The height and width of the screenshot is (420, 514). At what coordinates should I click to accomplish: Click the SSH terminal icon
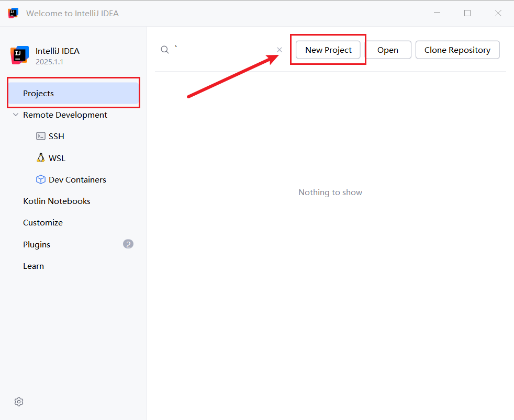[x=41, y=136]
